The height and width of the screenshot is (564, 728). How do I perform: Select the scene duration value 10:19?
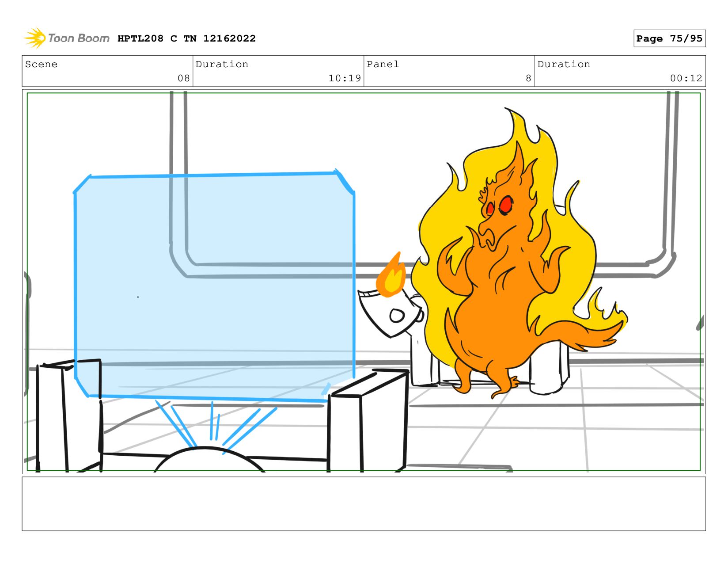tap(345, 78)
